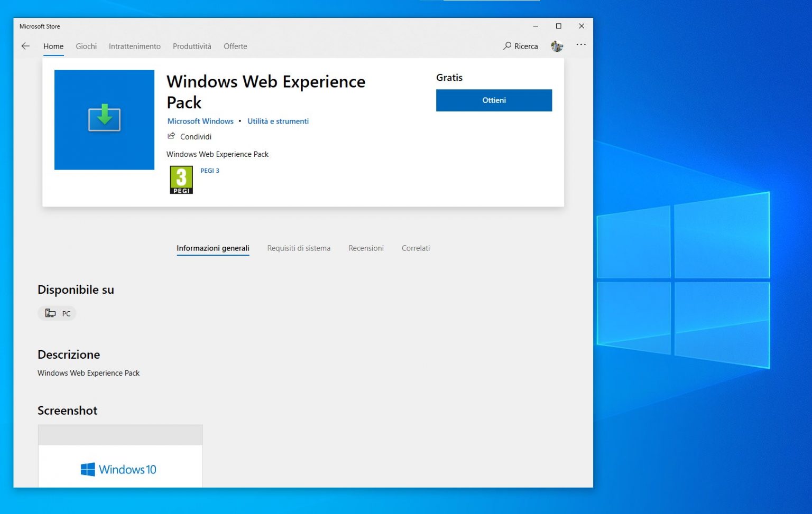This screenshot has width=812, height=514.
Task: Open the Intrattenimento section
Action: [135, 46]
